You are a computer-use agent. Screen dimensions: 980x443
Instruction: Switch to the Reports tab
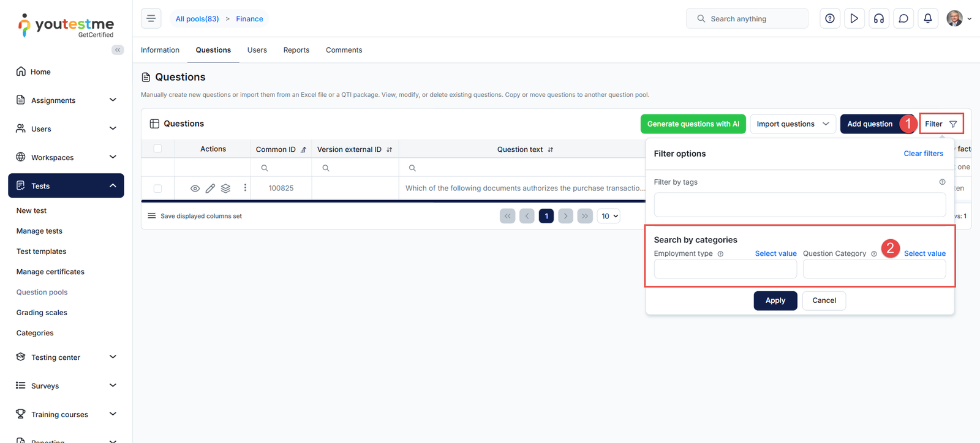pos(296,50)
